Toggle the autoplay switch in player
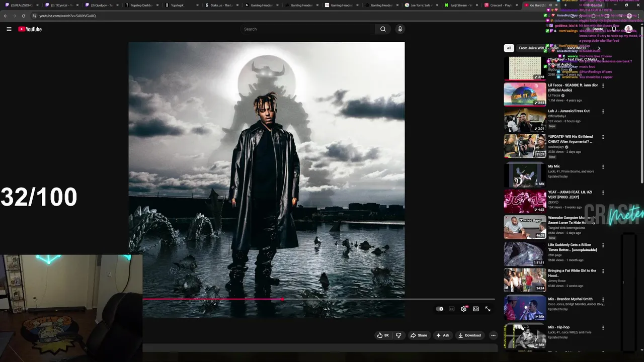The width and height of the screenshot is (644, 362). coord(440,309)
